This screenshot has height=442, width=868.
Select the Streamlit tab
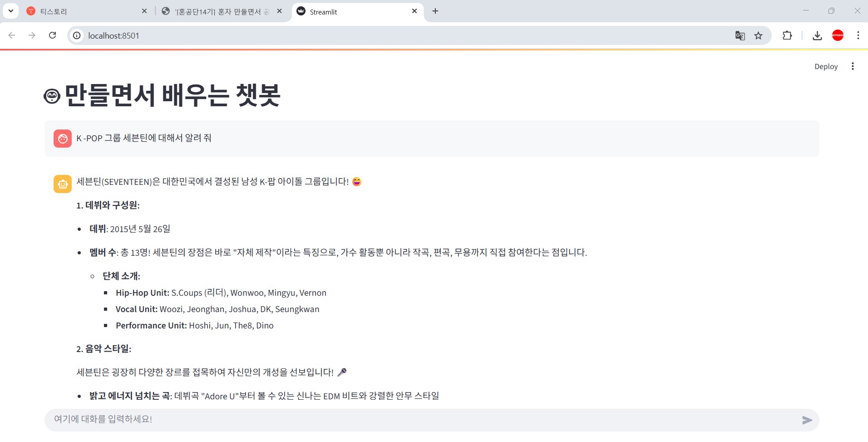coord(358,11)
